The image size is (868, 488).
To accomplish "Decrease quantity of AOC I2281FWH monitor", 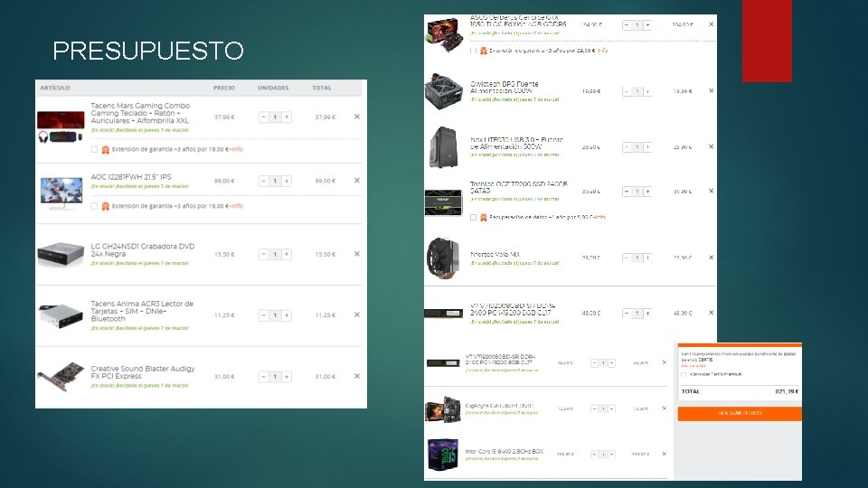I will point(263,181).
